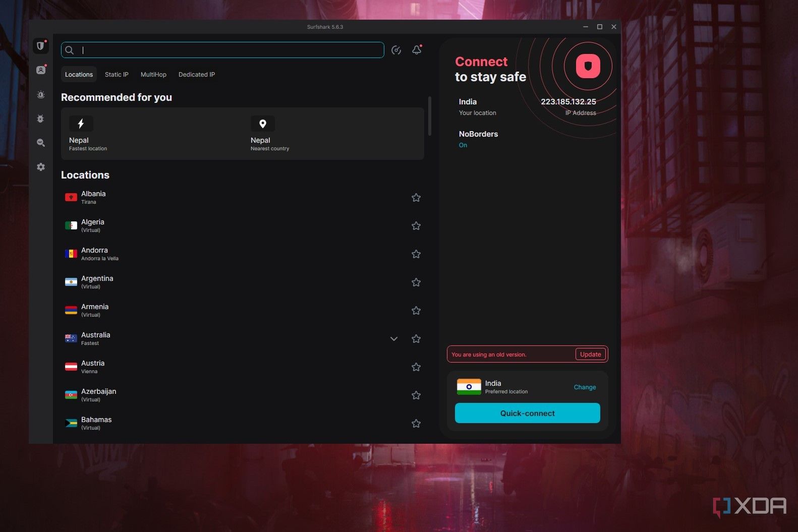The height and width of the screenshot is (532, 798).
Task: Select Argentina (Virtual) location
Action: 242,282
